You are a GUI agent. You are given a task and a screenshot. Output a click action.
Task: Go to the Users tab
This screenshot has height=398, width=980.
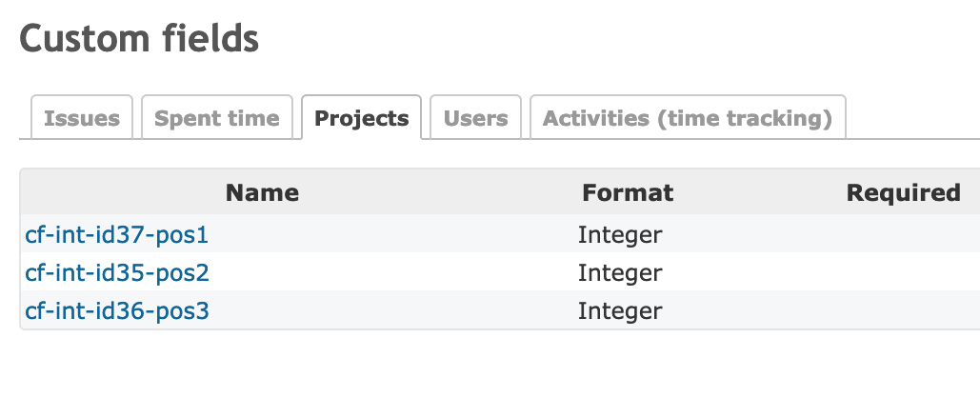pyautogui.click(x=475, y=118)
